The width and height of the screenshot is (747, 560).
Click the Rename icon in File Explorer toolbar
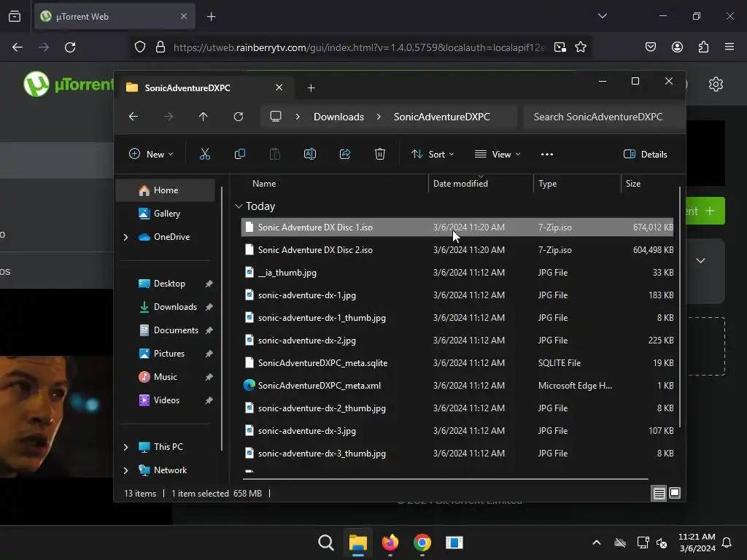(309, 154)
